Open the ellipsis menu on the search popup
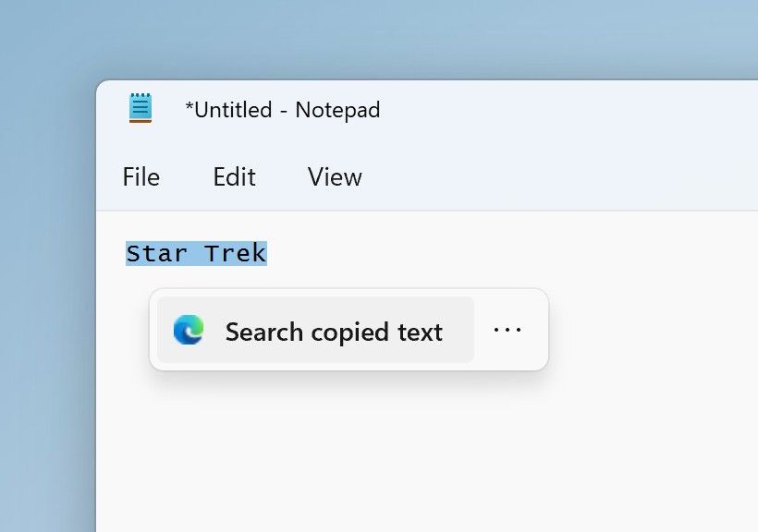This screenshot has height=532, width=758. (x=507, y=330)
